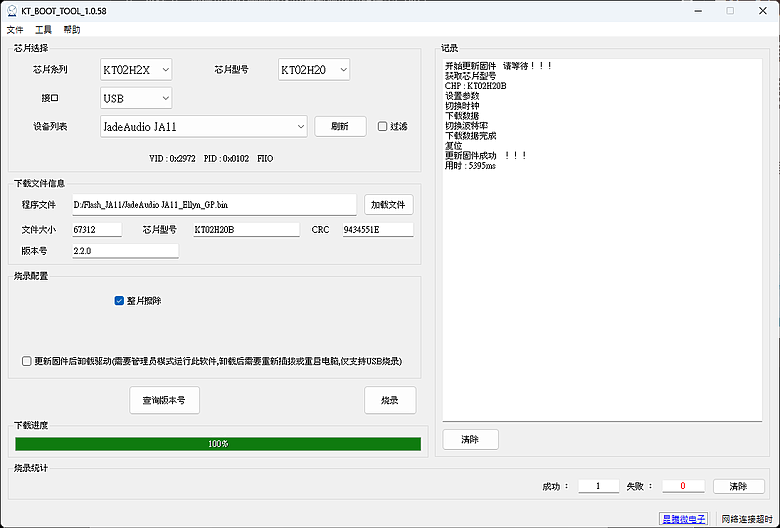Uncheck the 整片擦除 full erase checkbox
This screenshot has height=528, width=780.
click(x=119, y=301)
